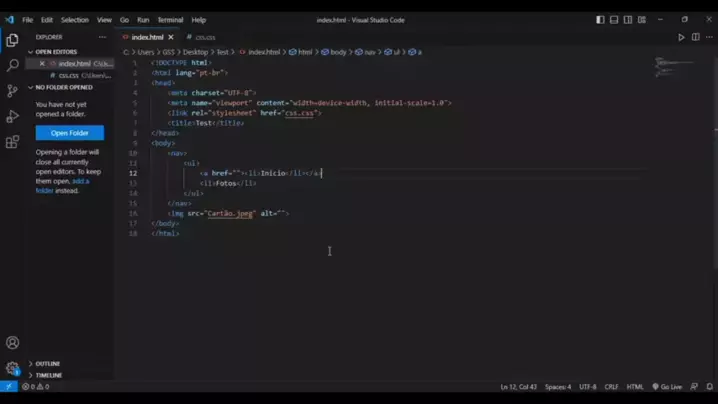
Task: Open the Edit menu
Action: 47,20
